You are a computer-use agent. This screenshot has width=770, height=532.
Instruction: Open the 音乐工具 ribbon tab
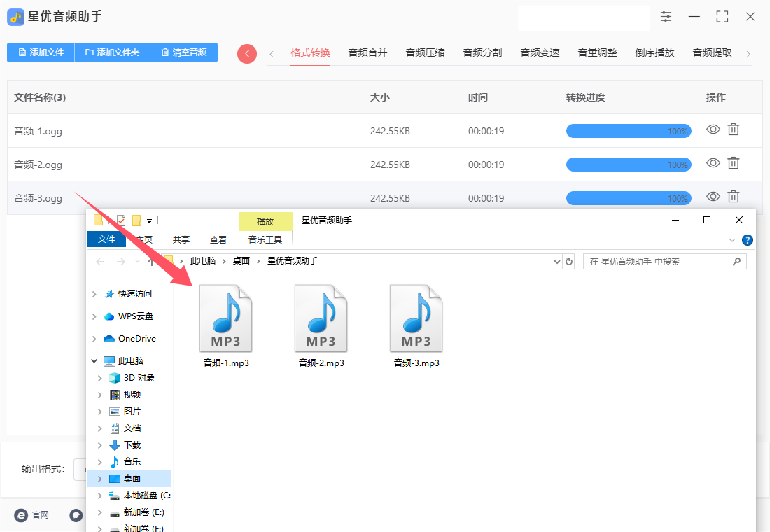(265, 239)
